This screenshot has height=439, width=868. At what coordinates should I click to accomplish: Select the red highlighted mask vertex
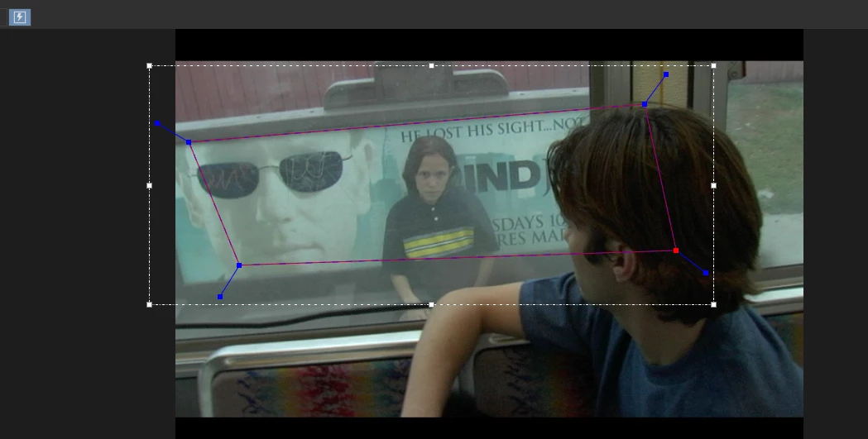(x=676, y=251)
